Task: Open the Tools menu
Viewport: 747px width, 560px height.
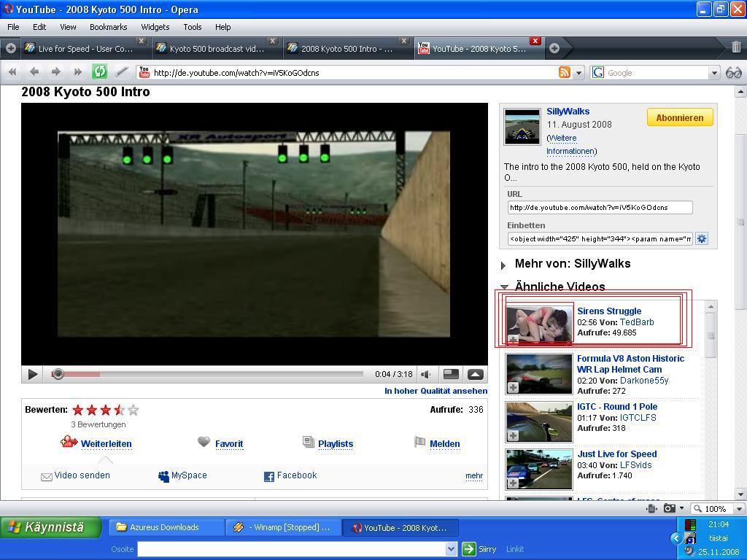Action: 193,27
